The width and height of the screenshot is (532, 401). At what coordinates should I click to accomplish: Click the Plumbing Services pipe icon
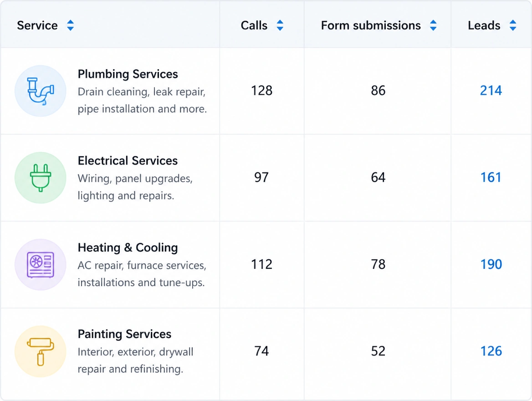tap(41, 91)
